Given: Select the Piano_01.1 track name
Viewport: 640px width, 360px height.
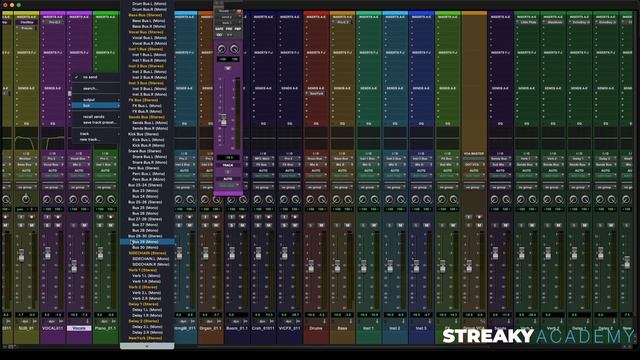Looking at the screenshot, I should tap(105, 328).
